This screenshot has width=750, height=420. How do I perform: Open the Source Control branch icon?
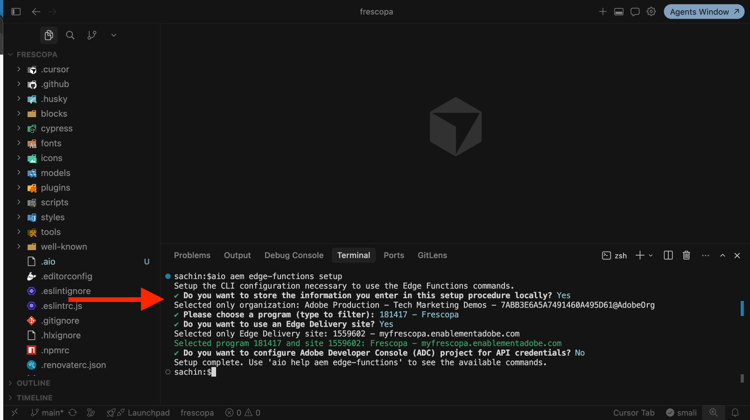pos(92,35)
